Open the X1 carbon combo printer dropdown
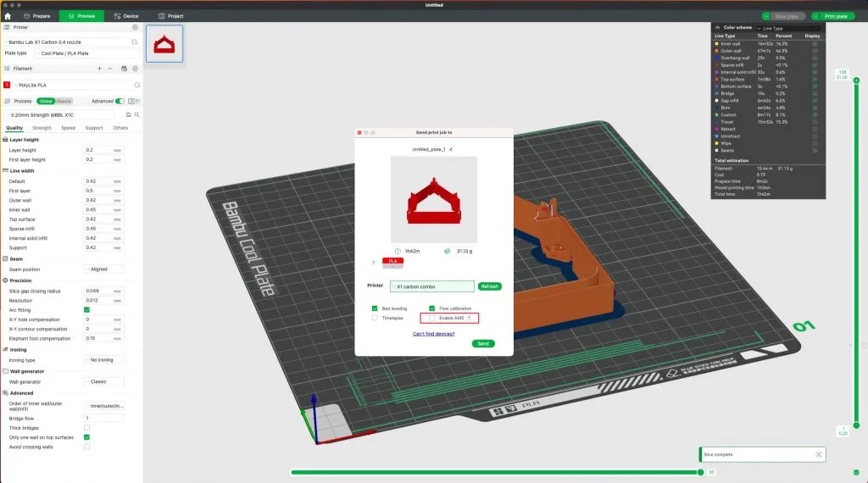Image resolution: width=868 pixels, height=483 pixels. click(431, 286)
